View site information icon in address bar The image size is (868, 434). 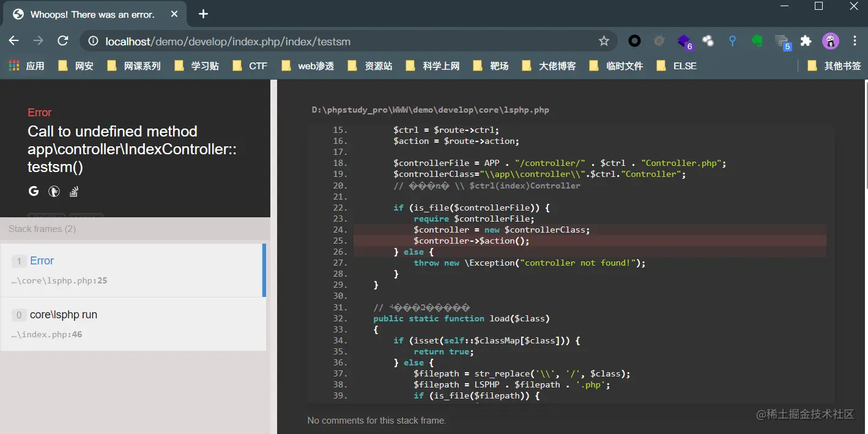coord(93,41)
